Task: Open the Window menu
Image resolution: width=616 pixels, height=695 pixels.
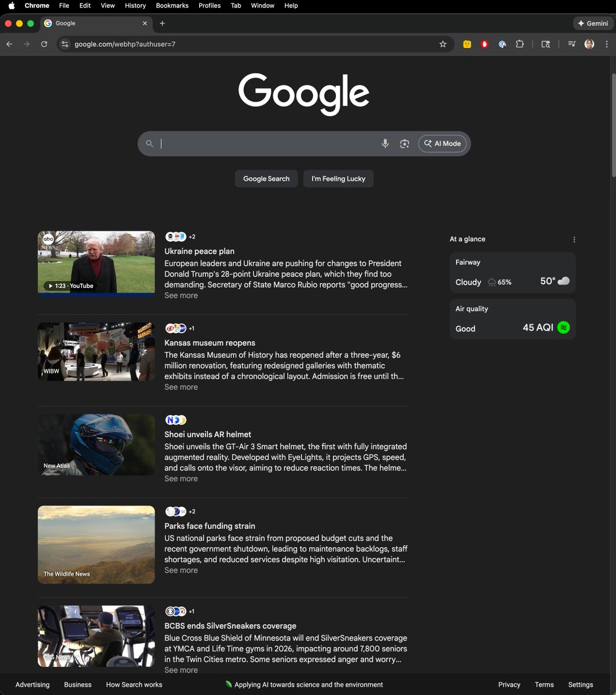Action: 262,5
